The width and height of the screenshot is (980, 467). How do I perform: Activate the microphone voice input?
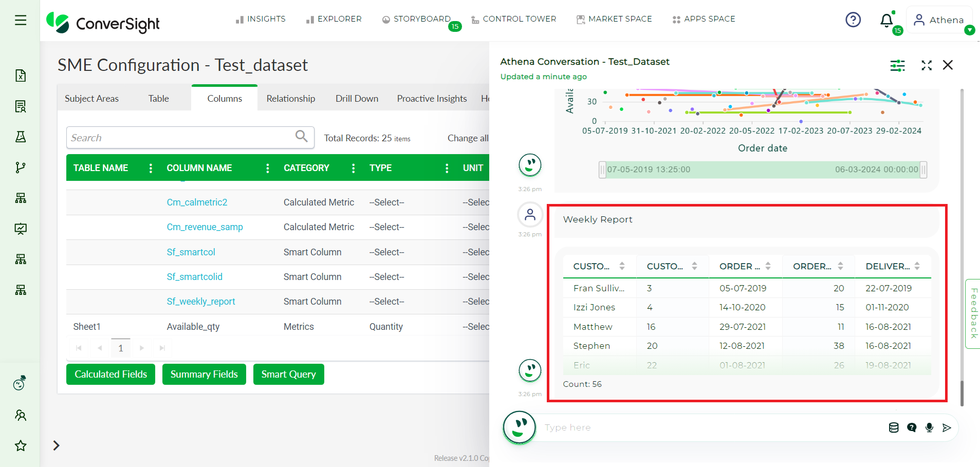tap(929, 427)
